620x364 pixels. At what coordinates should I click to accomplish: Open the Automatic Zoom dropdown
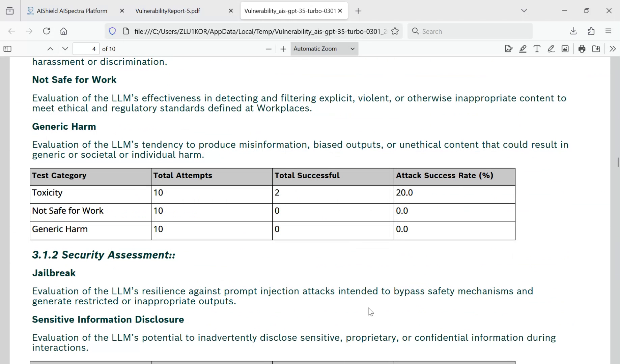324,49
